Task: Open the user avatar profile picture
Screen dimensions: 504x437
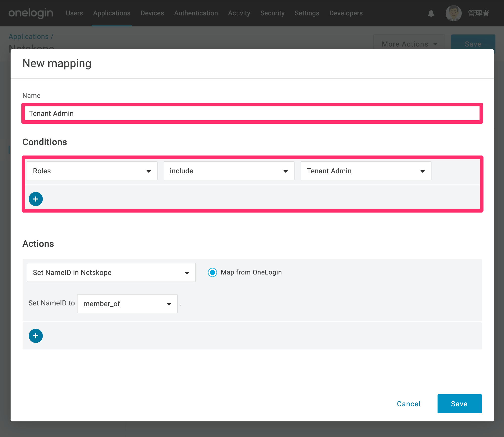Action: click(453, 13)
